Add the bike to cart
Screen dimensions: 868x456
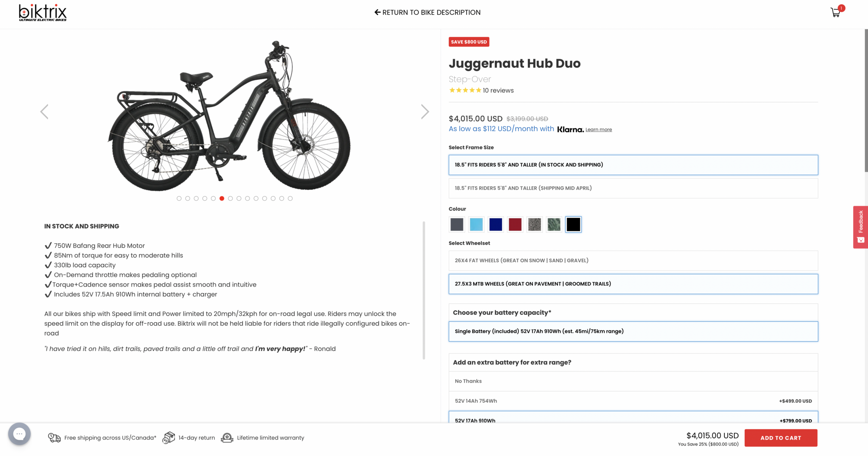click(x=780, y=438)
